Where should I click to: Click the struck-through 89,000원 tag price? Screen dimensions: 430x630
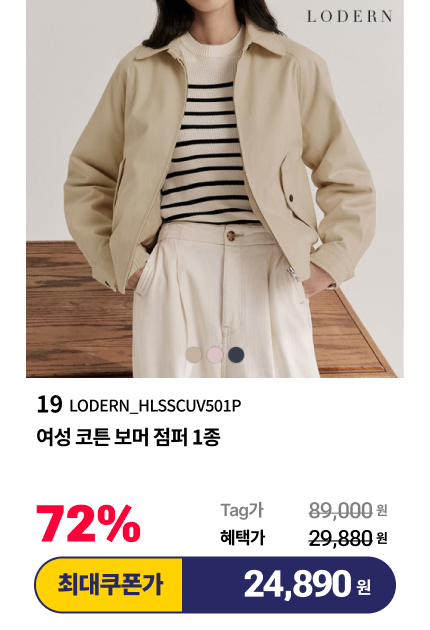click(x=348, y=511)
